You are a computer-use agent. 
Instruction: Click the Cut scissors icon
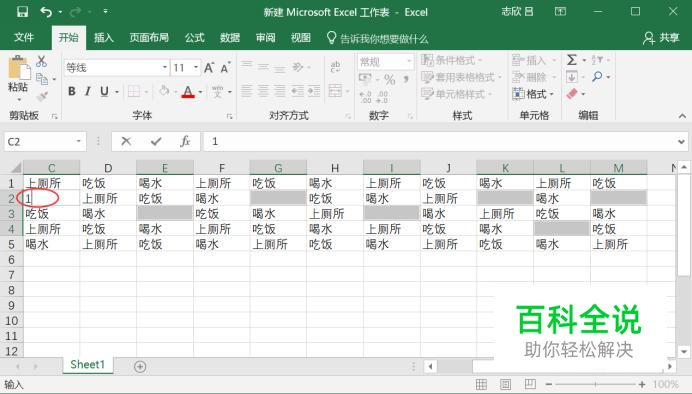coord(41,61)
